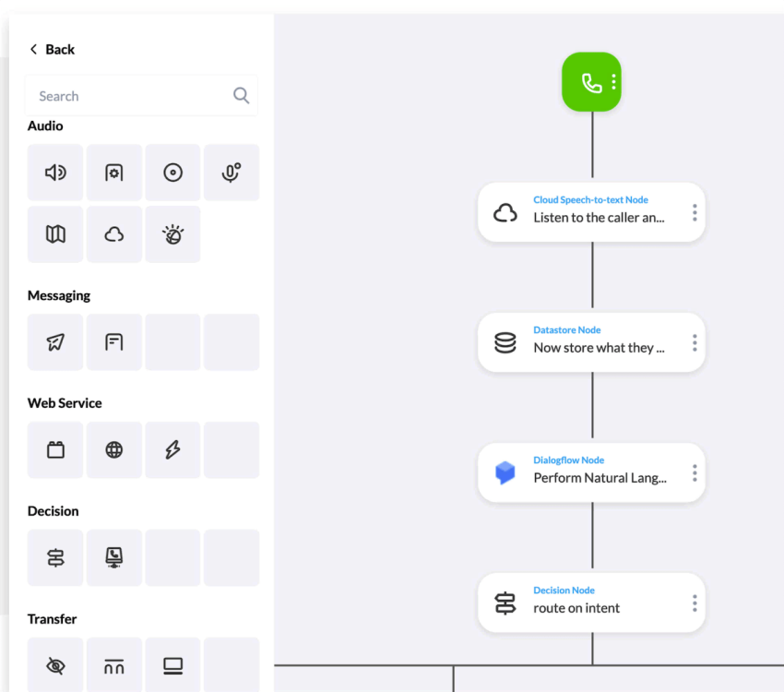The width and height of the screenshot is (784, 692).
Task: Select the signpost Decision node icon
Action: coord(55,557)
